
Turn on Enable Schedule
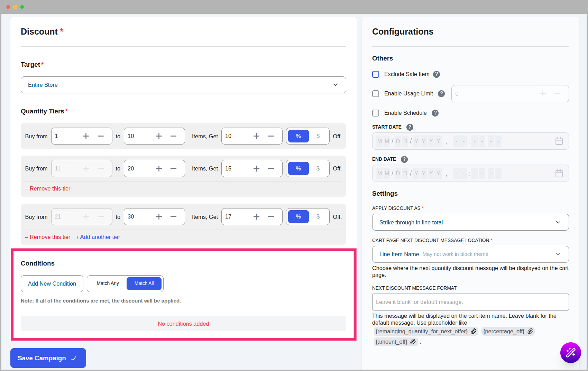[376, 113]
